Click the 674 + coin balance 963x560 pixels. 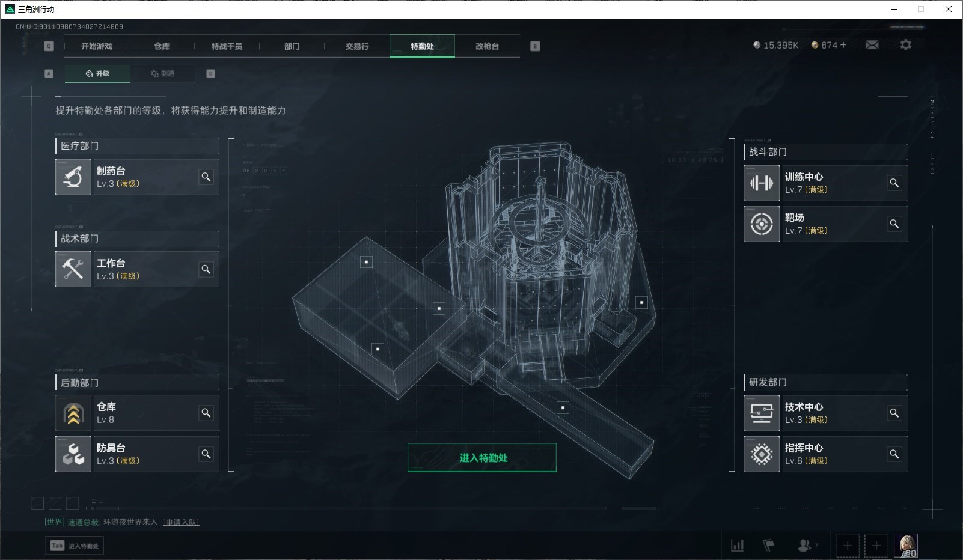tap(829, 45)
